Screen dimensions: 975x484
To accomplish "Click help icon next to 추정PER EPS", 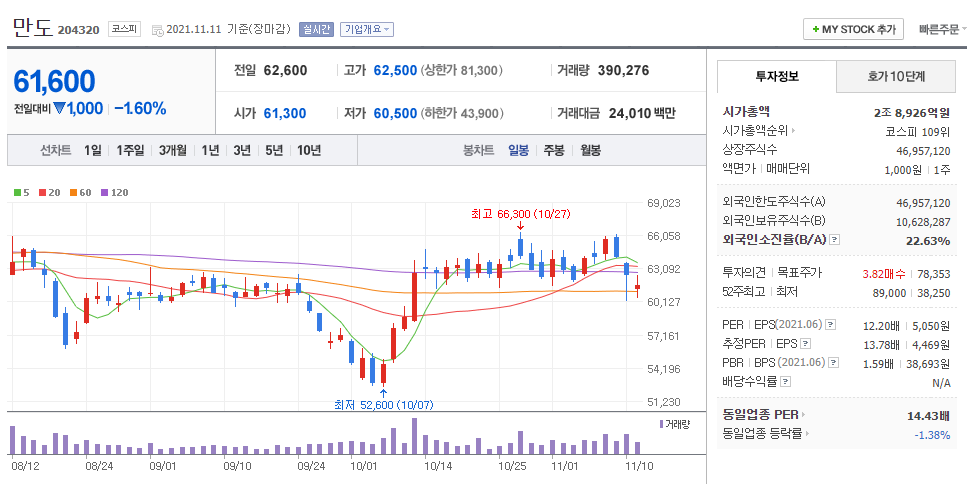I will [805, 343].
